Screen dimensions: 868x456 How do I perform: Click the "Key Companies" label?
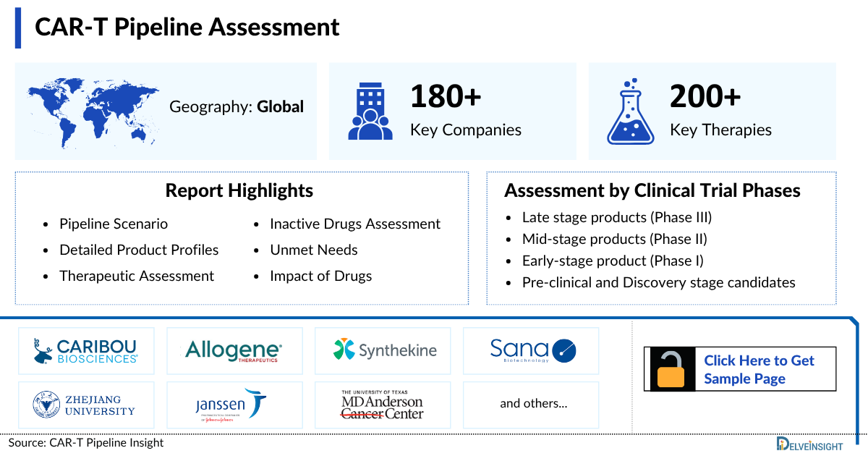(466, 130)
